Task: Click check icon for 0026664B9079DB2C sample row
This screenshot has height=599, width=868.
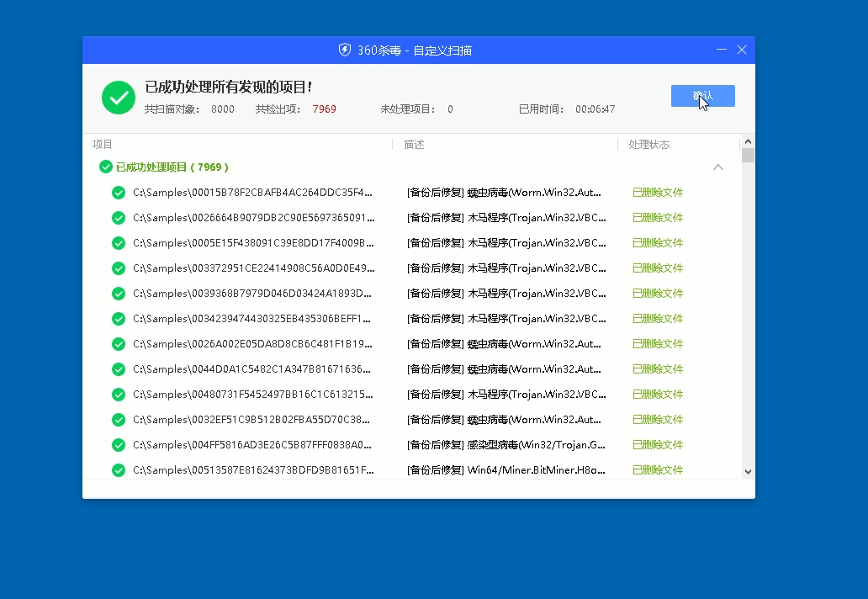Action: pos(119,218)
